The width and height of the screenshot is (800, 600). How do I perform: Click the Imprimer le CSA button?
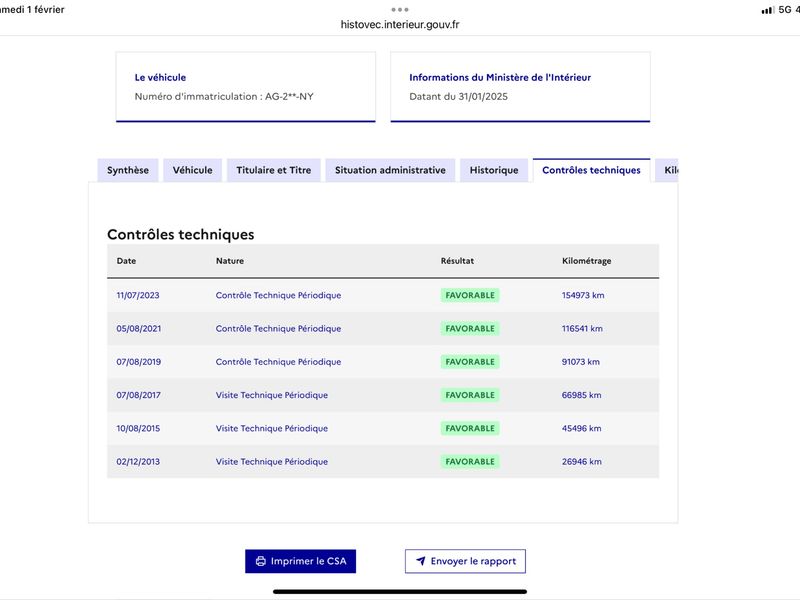[301, 561]
